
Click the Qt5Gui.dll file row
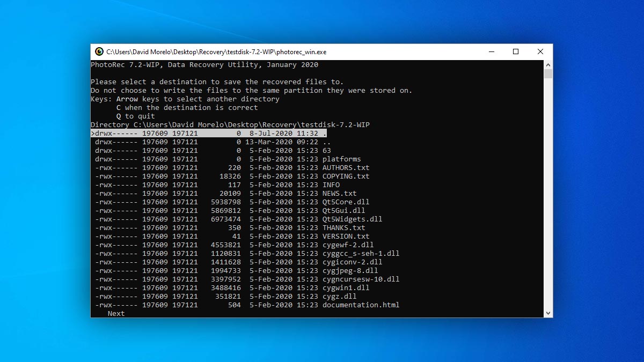[x=230, y=211]
